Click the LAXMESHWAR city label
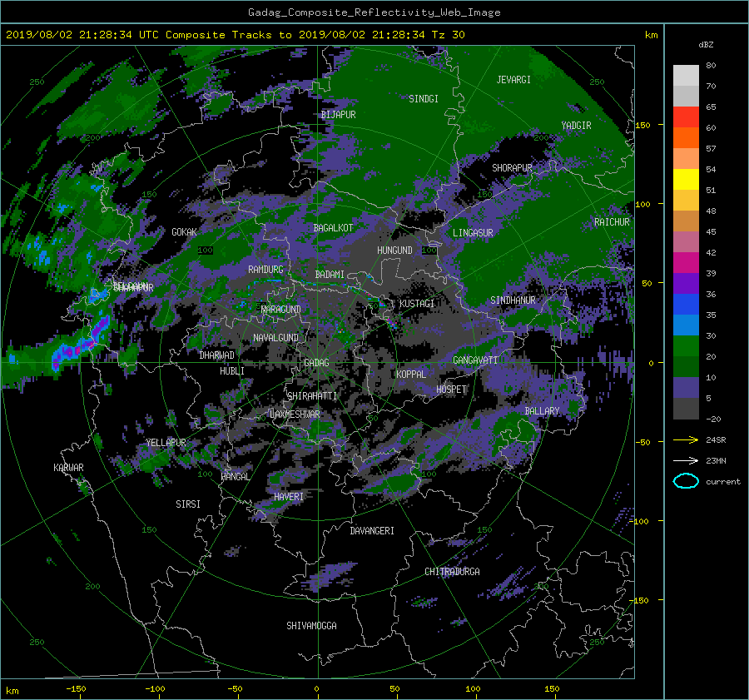Viewport: 749px width, 700px height. (x=295, y=415)
